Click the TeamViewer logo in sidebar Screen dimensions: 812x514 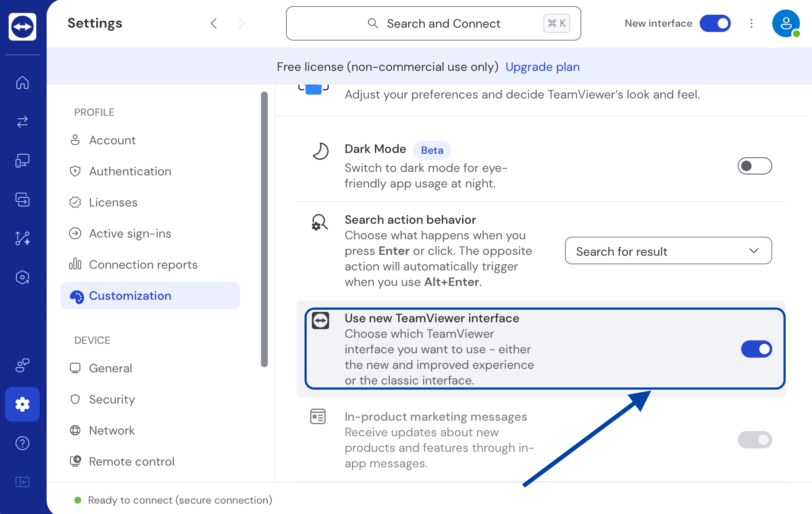(22, 27)
